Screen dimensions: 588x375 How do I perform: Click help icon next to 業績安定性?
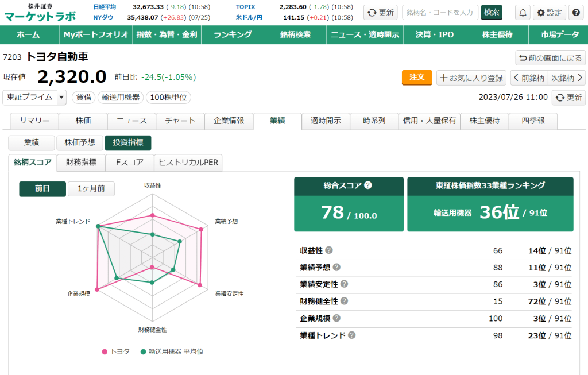(x=344, y=284)
